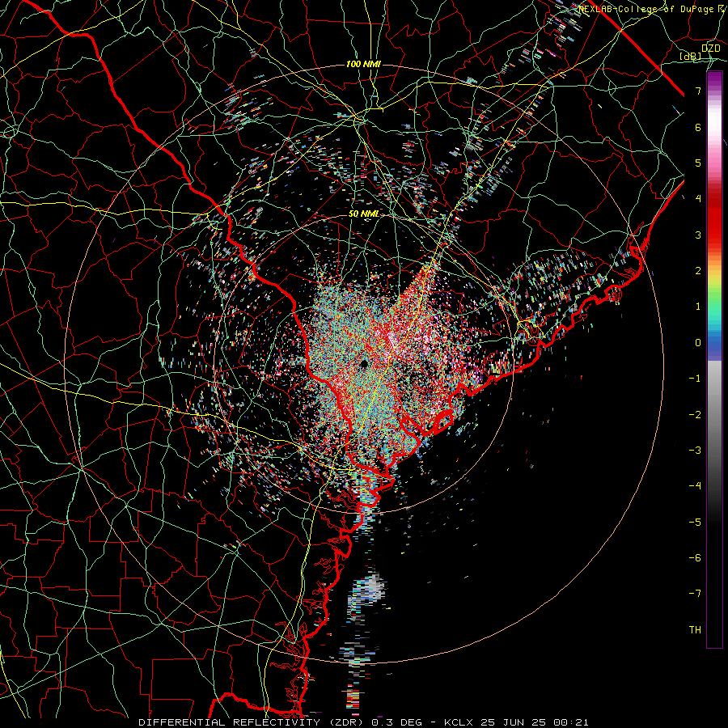The image size is (728, 728).
Task: Click the '-2' scale label
Action: tap(695, 415)
